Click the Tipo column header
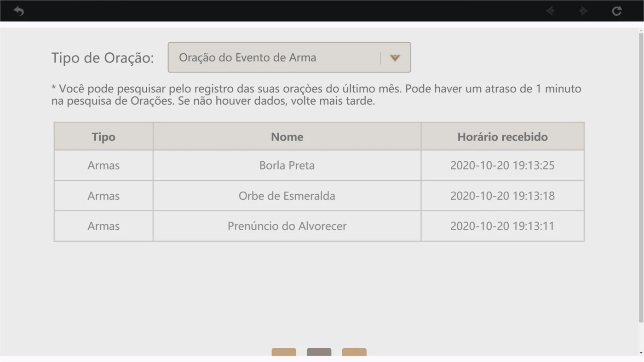 pos(103,136)
